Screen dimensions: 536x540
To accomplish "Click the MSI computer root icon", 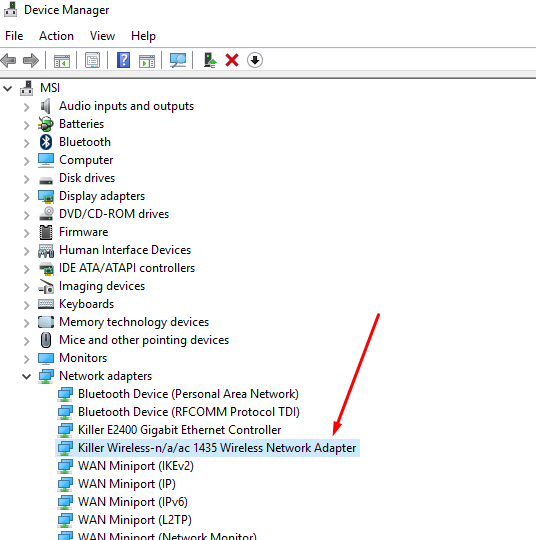I will 27,88.
